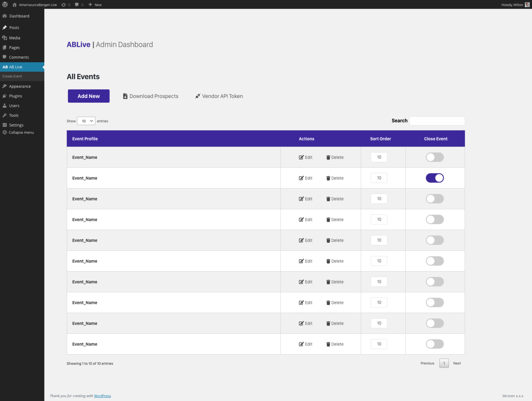This screenshot has width=532, height=401.
Task: Click the edit icon in the first event row
Action: click(301, 157)
